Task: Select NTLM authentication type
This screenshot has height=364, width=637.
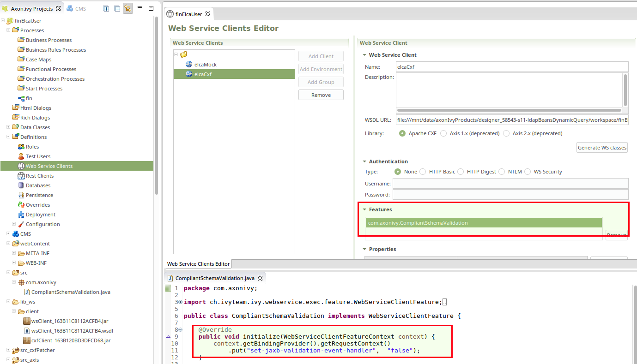Action: pos(502,172)
